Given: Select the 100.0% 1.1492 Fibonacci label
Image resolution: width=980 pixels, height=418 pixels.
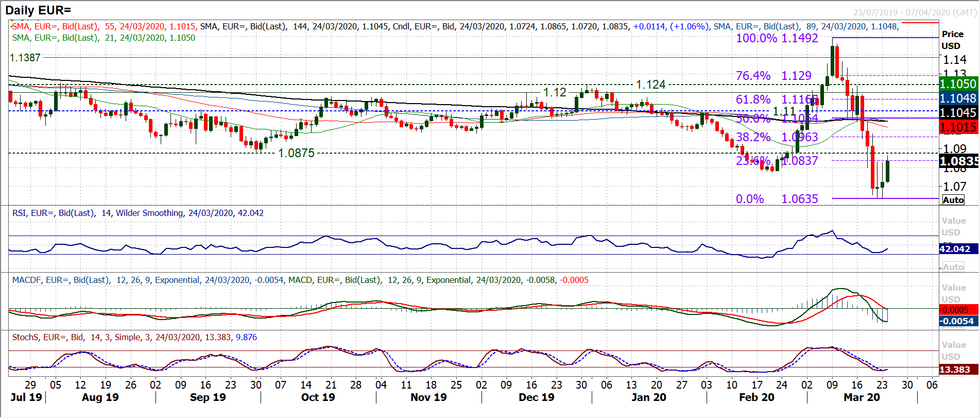Looking at the screenshot, I should (777, 38).
